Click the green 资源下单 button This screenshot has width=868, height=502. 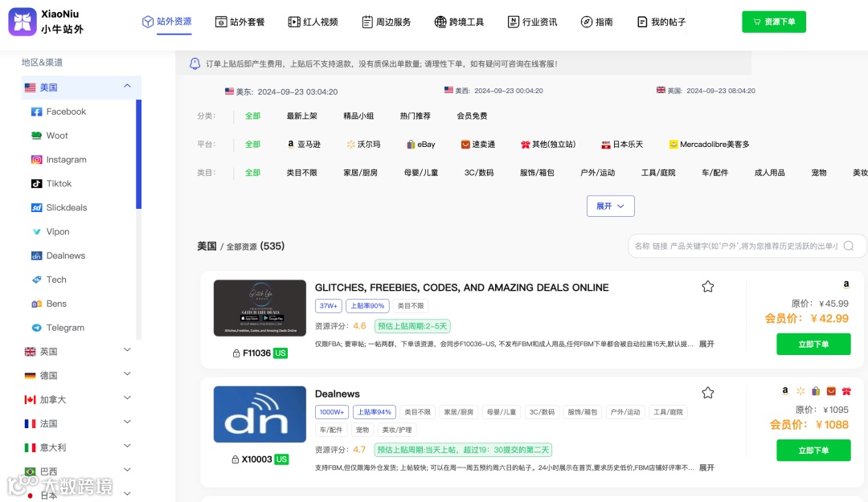pos(774,22)
